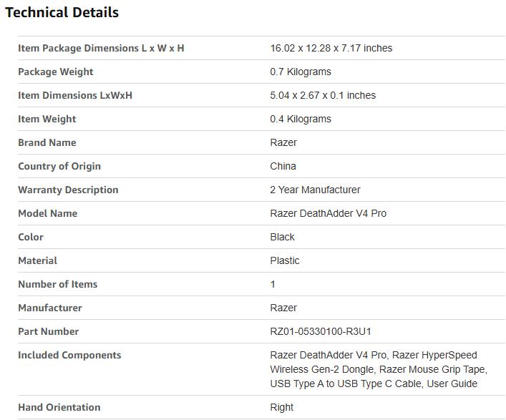Click the Number of Items label
Viewport: 506px width, 420px height.
coord(57,284)
